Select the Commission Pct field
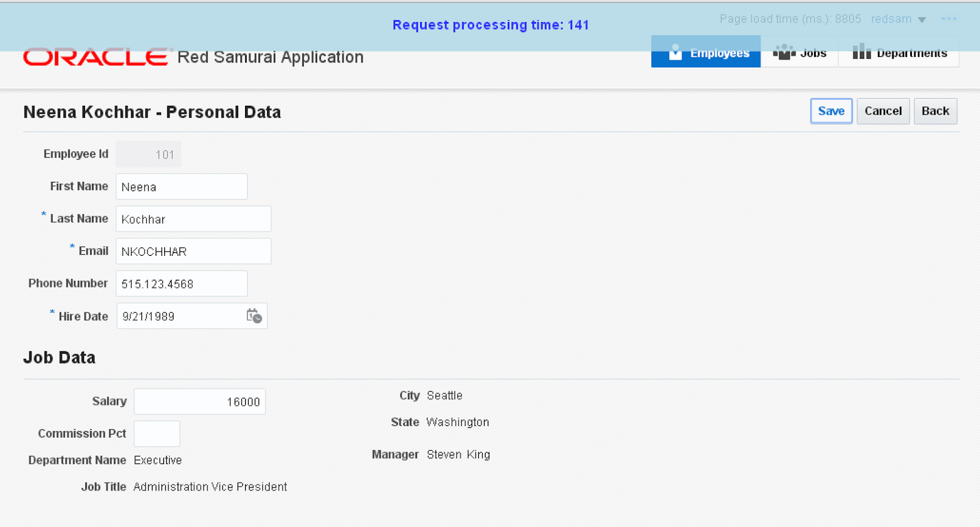 pyautogui.click(x=157, y=434)
